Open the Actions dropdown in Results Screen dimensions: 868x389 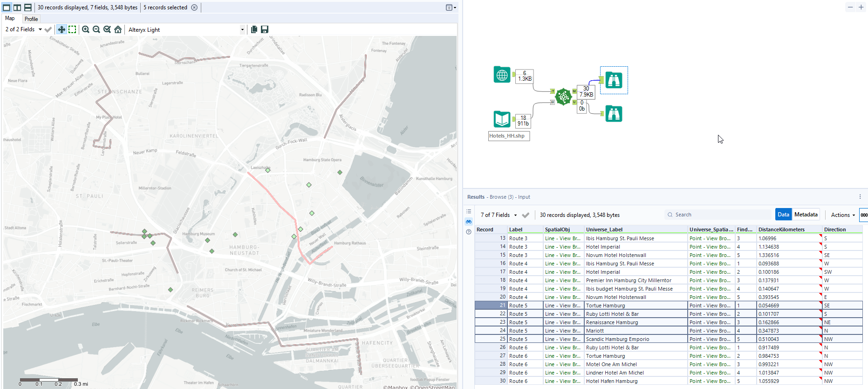pyautogui.click(x=843, y=215)
